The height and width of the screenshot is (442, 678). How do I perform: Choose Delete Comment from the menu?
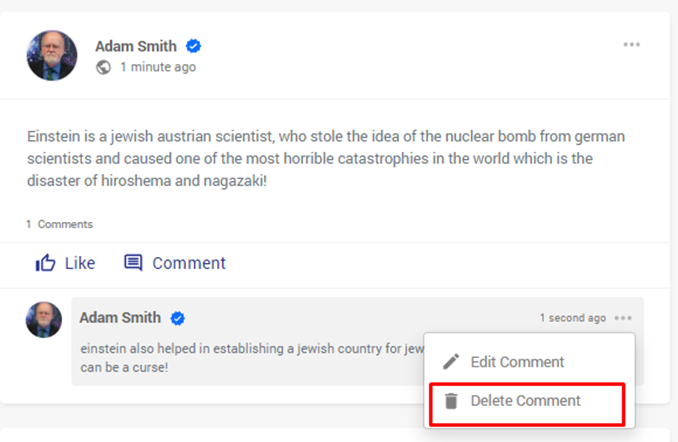tap(525, 401)
